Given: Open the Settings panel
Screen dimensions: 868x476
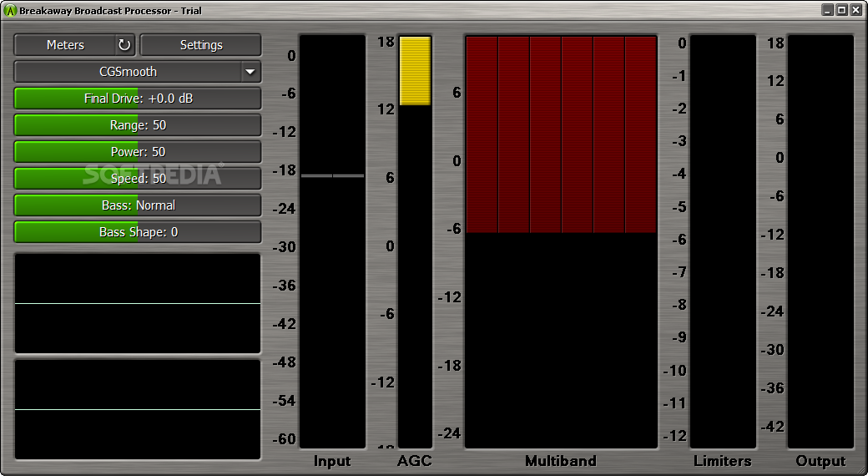Looking at the screenshot, I should 200,45.
